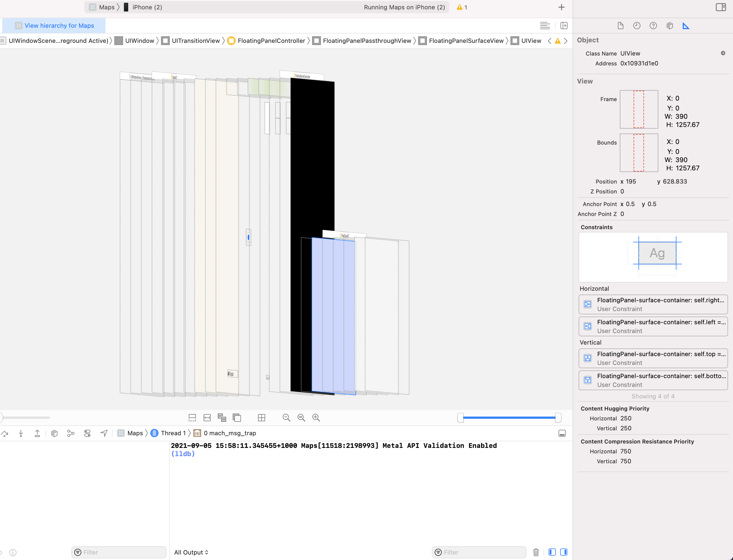Open the All Output dropdown
This screenshot has height=560, width=733.
coord(191,552)
